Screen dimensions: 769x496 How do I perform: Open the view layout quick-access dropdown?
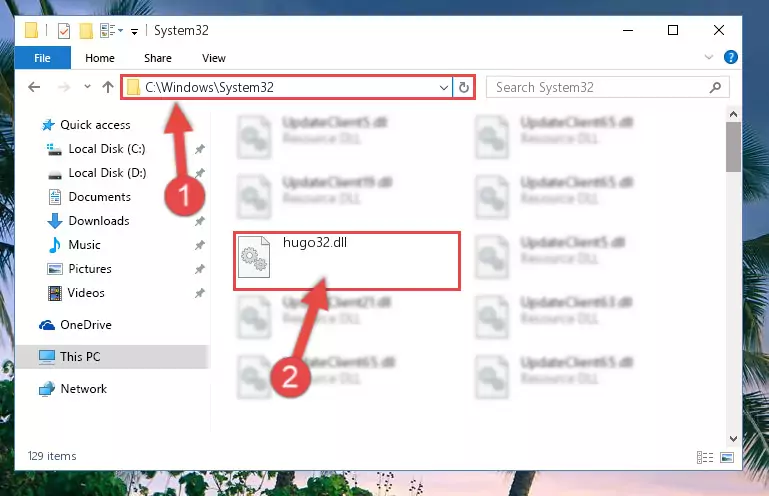click(111, 31)
